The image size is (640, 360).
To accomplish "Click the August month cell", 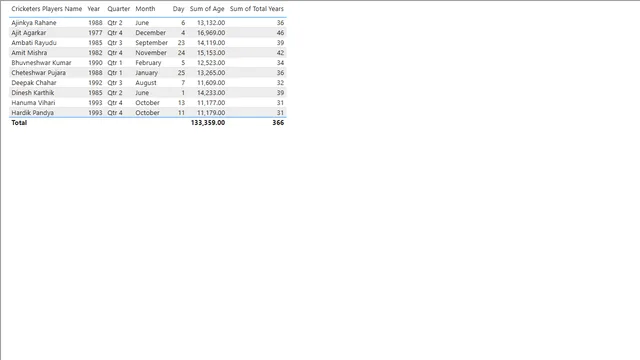I will click(146, 83).
